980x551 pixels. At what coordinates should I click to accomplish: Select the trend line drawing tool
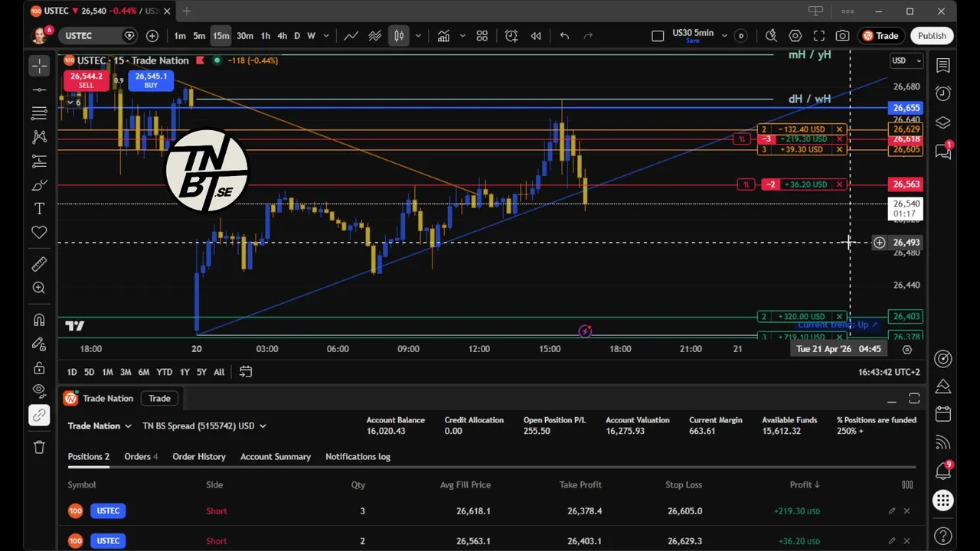[39, 90]
